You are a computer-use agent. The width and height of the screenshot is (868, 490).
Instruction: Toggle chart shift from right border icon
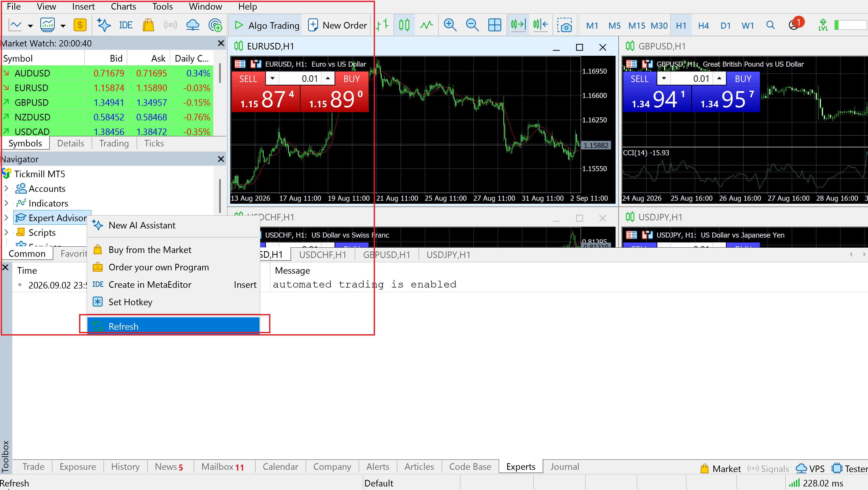pyautogui.click(x=541, y=25)
